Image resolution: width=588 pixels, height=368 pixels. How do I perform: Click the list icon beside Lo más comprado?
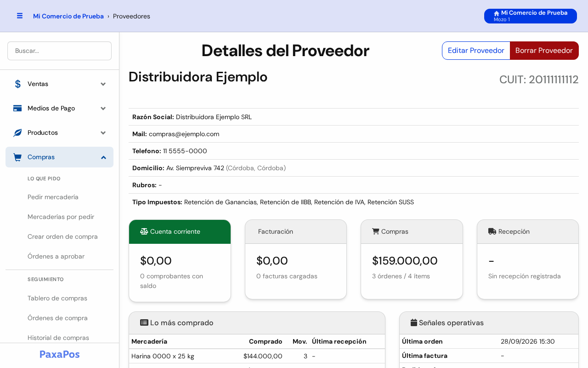(144, 322)
